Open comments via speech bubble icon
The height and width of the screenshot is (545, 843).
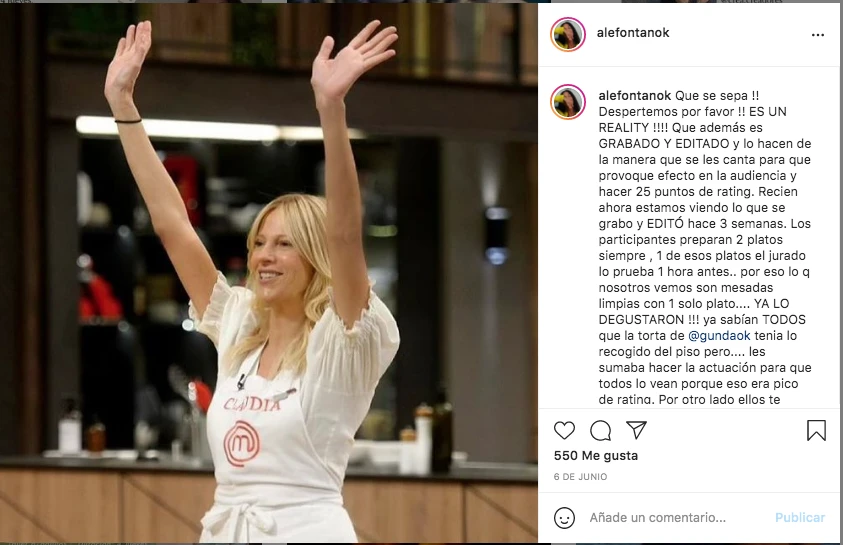pos(600,431)
